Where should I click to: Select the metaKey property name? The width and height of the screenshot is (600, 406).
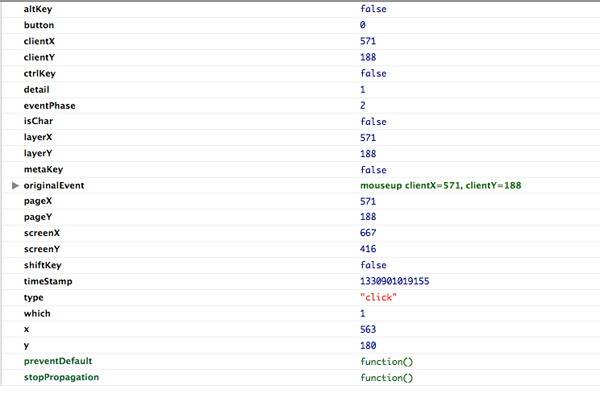[x=43, y=170]
